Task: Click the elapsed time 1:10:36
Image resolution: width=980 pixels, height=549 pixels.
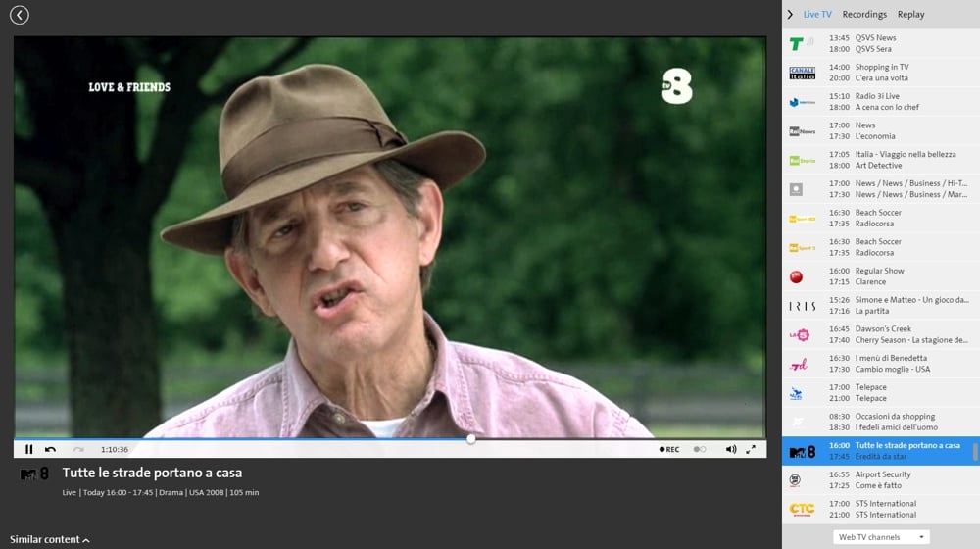Action: (115, 449)
